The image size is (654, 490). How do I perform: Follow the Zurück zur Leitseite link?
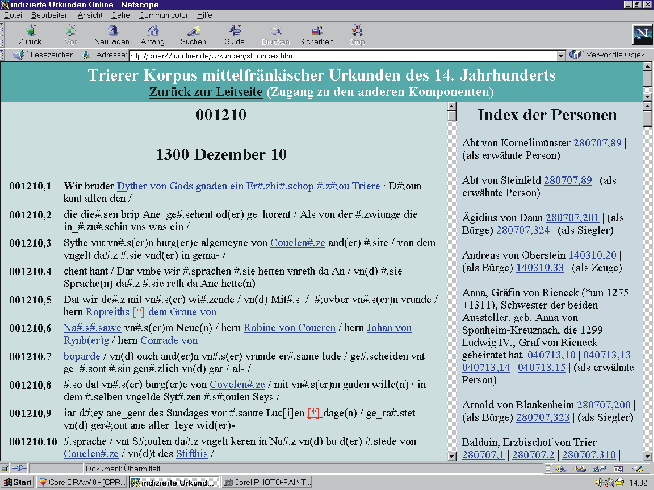[206, 92]
